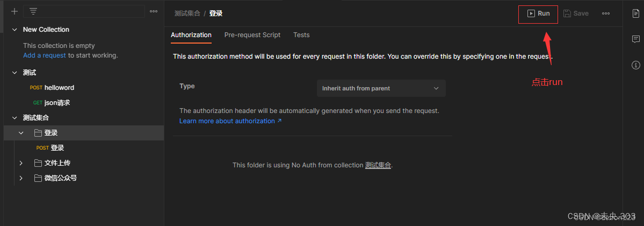Open Learn more about authorization link
This screenshot has width=644, height=226.
point(230,121)
